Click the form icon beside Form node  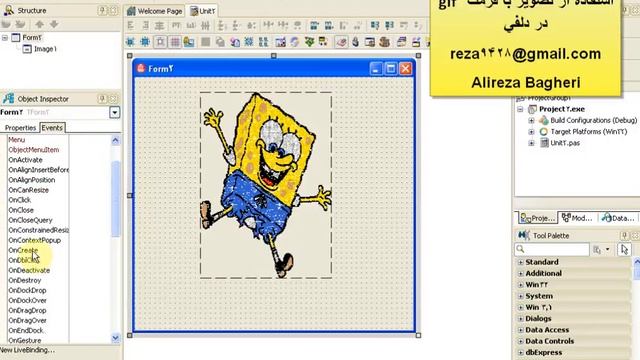point(16,38)
